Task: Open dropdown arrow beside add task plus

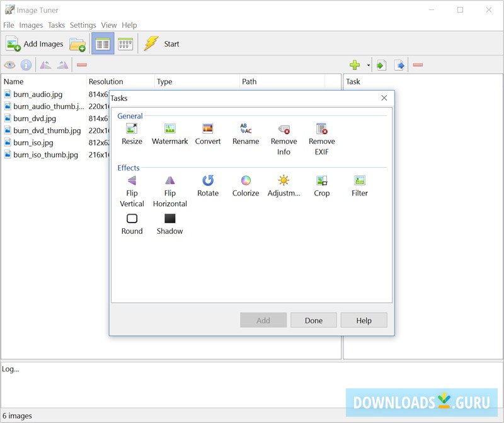Action: [x=369, y=66]
